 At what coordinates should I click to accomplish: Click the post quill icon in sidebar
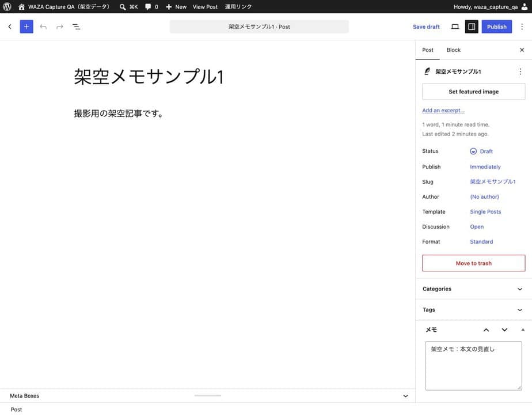[427, 71]
